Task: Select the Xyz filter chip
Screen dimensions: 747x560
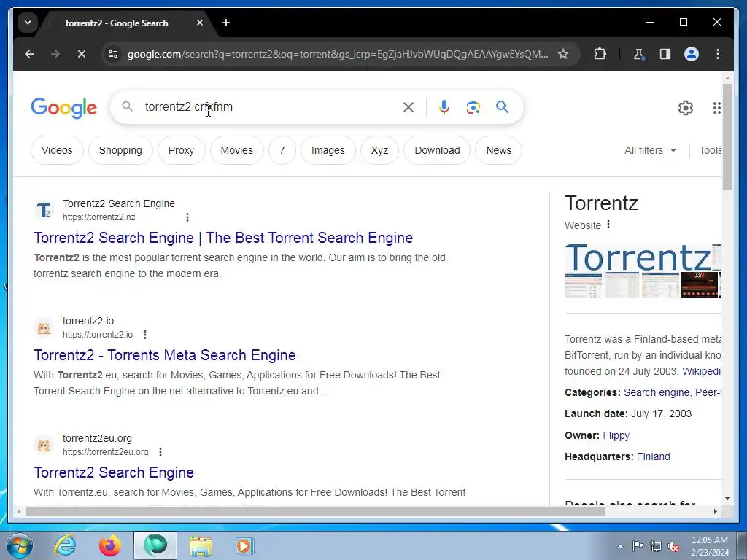Action: (379, 150)
